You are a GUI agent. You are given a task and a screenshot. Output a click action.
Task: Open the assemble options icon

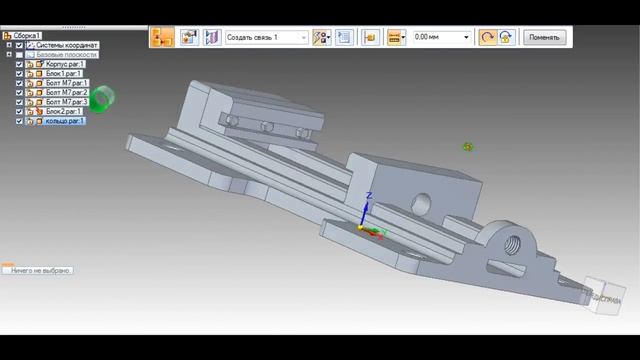(x=189, y=37)
